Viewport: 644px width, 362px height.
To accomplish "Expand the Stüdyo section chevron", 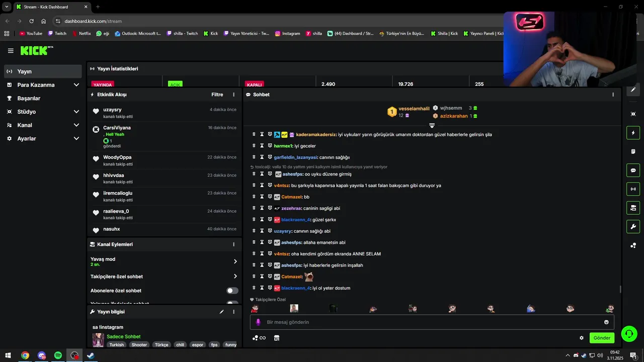I will coord(76,112).
